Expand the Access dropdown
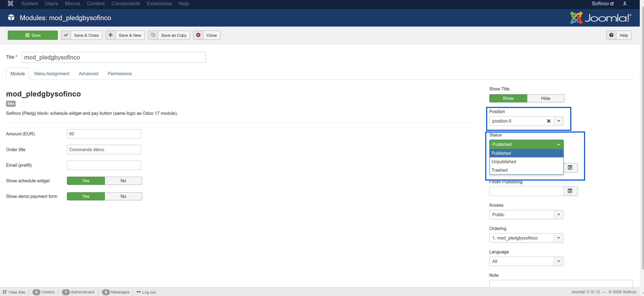The width and height of the screenshot is (644, 296). click(558, 215)
